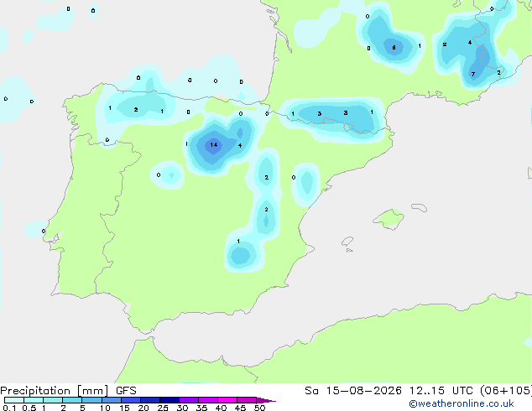
Task: Click the over-50 mm legend arrow tip
Action: (266, 400)
